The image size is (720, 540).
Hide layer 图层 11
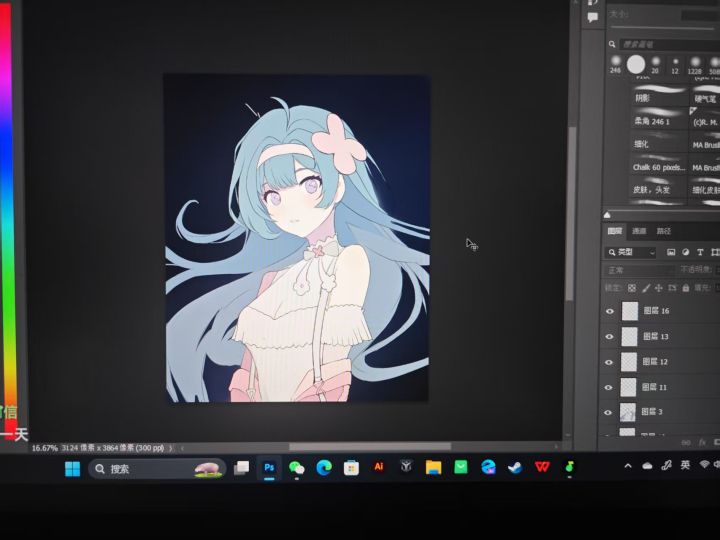[x=608, y=388]
